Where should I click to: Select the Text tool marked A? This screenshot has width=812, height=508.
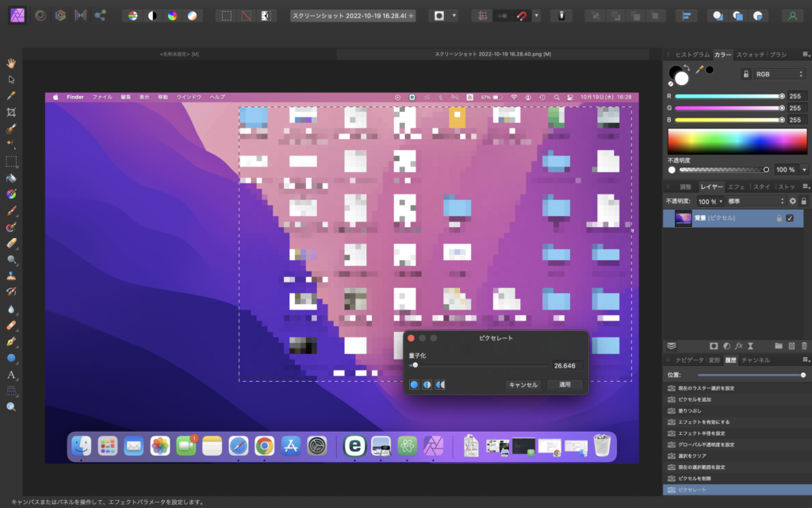[x=11, y=374]
